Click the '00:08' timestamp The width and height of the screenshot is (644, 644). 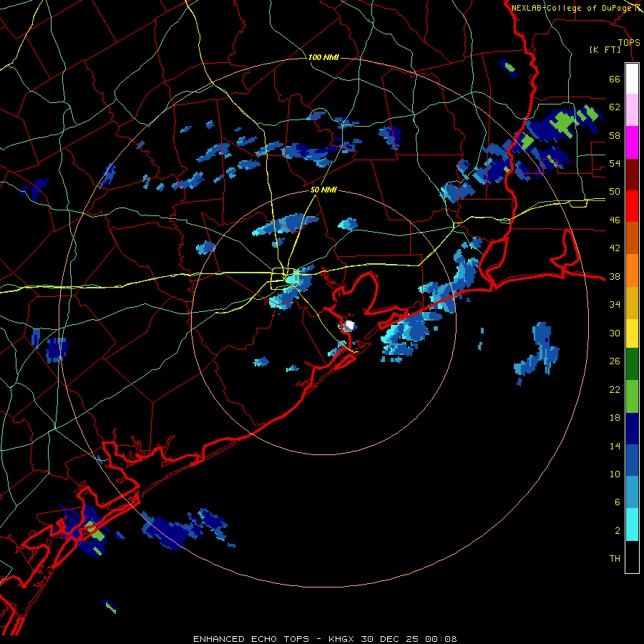(441, 639)
